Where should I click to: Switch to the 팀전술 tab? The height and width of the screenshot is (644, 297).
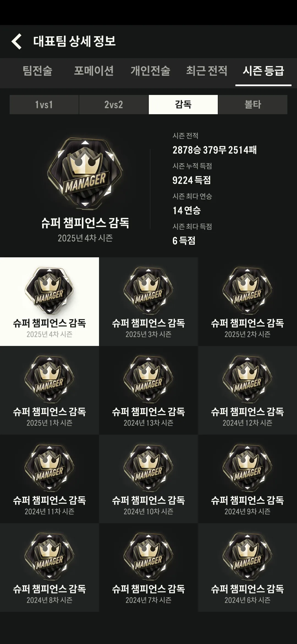[x=37, y=71]
